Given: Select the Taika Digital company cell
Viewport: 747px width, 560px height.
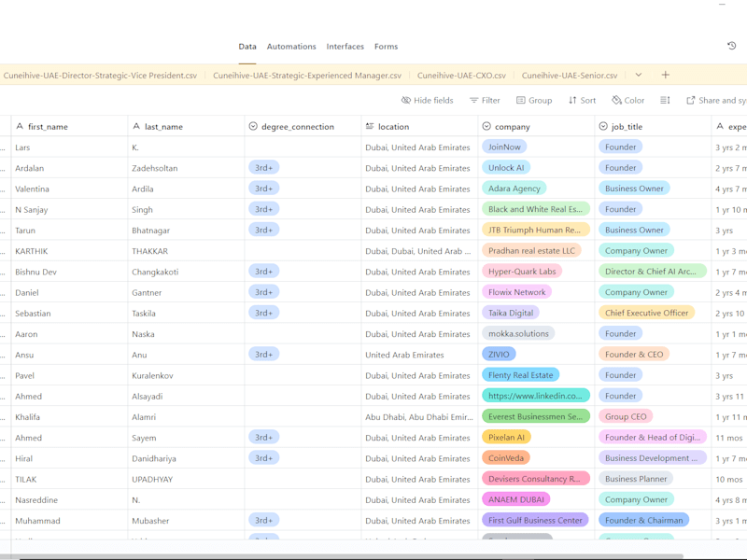Looking at the screenshot, I should pos(536,313).
